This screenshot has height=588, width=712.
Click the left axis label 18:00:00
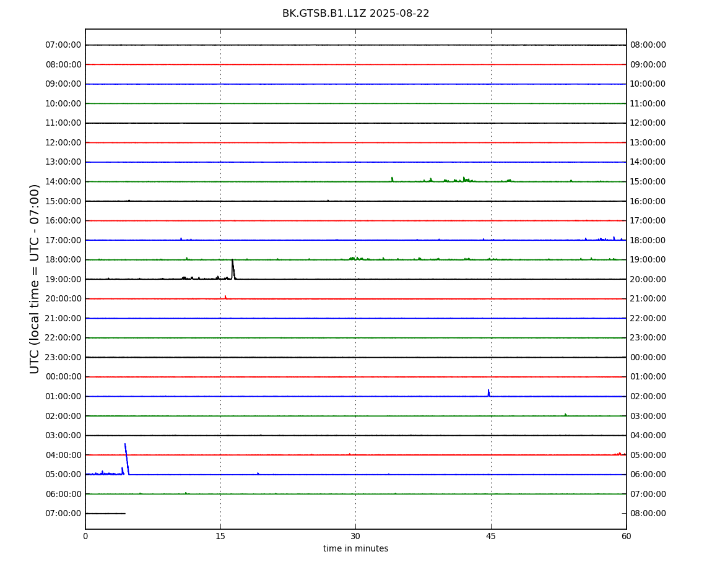63,260
